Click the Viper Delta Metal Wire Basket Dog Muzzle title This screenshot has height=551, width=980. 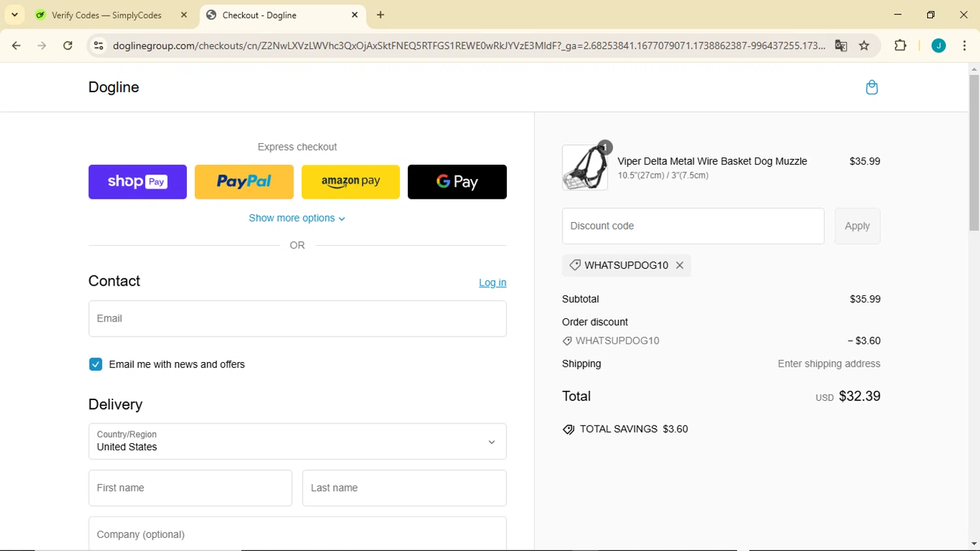pyautogui.click(x=712, y=161)
